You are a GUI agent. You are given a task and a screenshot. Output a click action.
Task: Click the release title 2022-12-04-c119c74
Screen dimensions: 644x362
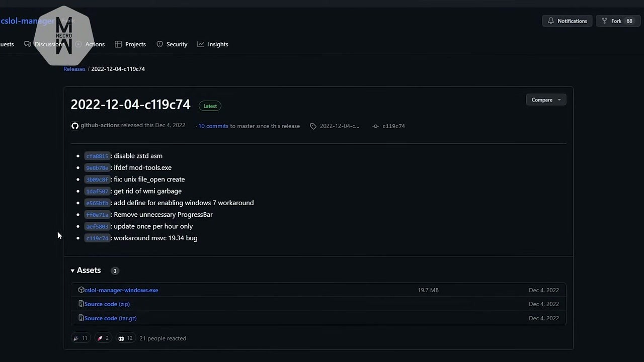tap(130, 105)
